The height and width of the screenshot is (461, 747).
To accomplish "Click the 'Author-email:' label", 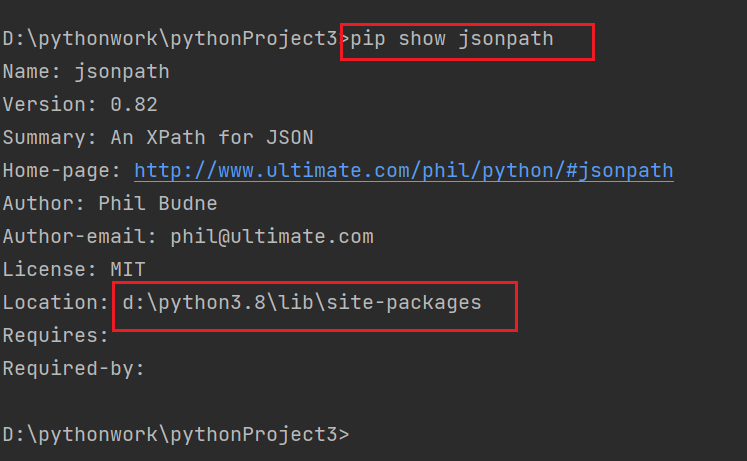I will (x=77, y=237).
